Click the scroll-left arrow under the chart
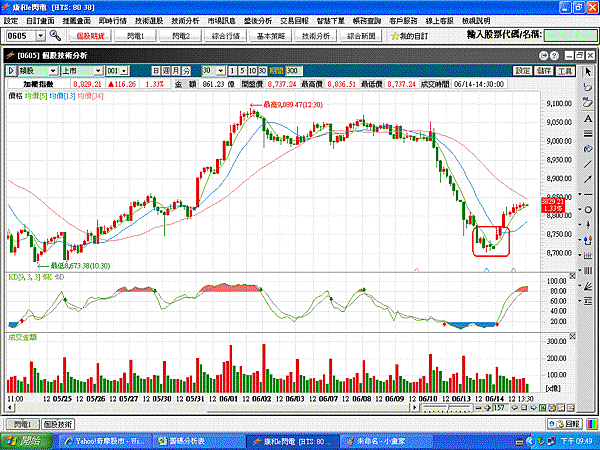 11,408
